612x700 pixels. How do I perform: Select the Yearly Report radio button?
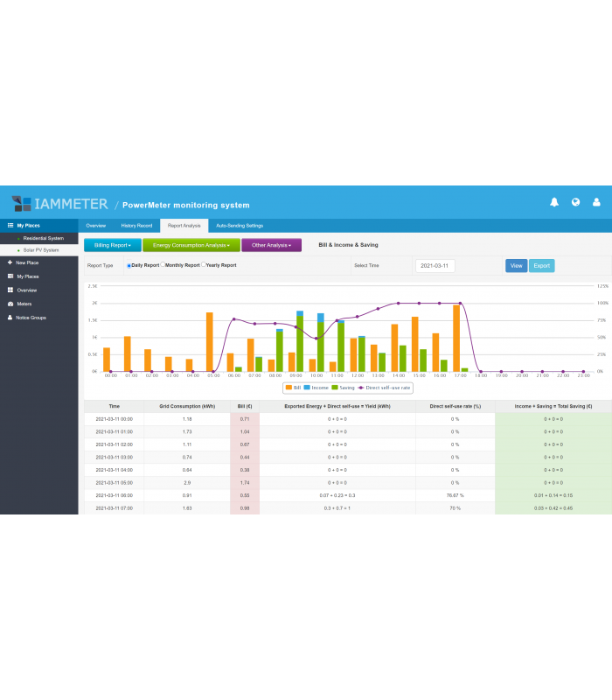click(204, 265)
